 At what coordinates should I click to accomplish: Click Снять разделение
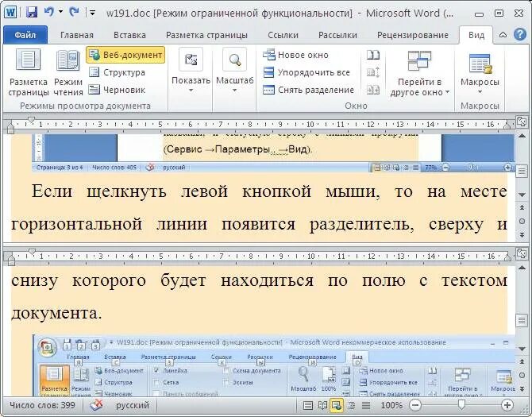pos(309,90)
